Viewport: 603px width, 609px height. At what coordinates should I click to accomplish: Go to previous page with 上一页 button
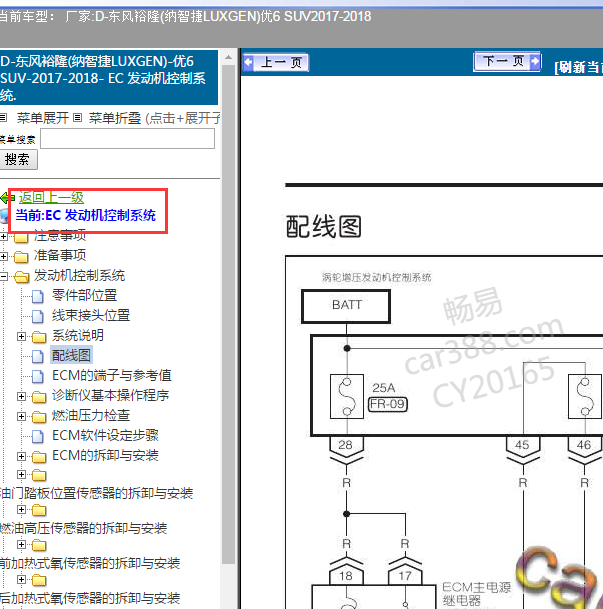pos(276,62)
